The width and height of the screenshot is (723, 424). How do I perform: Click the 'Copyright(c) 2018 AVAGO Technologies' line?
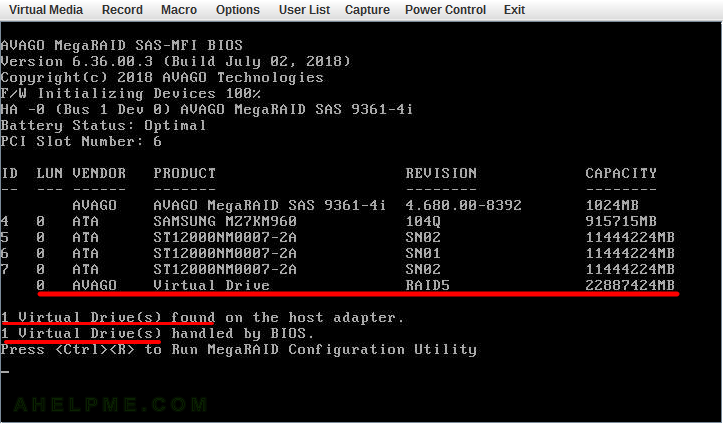click(x=162, y=77)
